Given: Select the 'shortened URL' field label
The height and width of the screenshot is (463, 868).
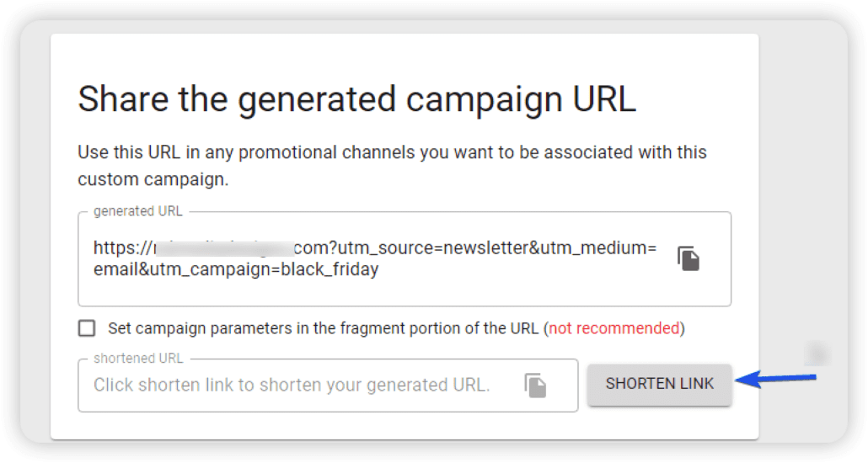Looking at the screenshot, I should click(138, 359).
